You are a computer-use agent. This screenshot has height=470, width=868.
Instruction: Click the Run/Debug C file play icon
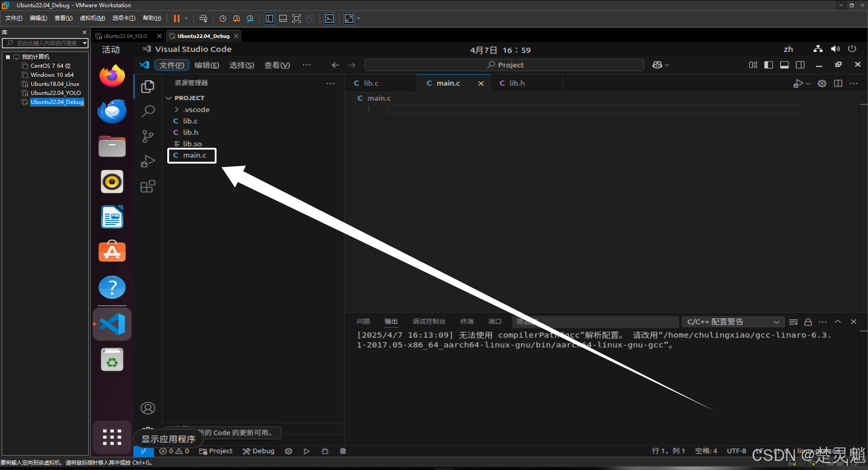(x=798, y=83)
